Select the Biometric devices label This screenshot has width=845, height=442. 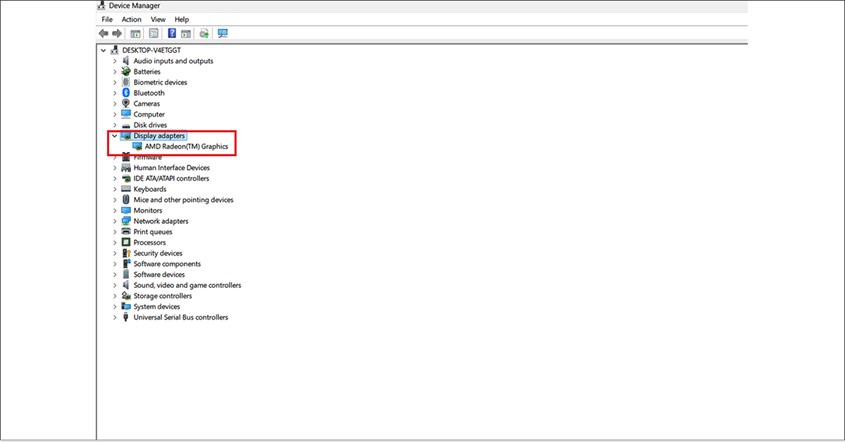pyautogui.click(x=160, y=82)
